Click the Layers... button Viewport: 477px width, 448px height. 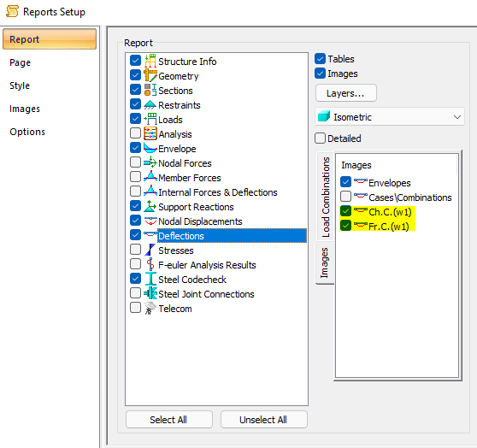[x=346, y=93]
